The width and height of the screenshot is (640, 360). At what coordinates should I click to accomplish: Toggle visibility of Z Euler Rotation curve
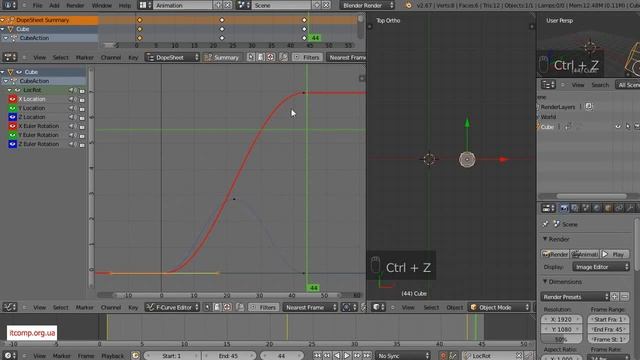tap(12, 144)
